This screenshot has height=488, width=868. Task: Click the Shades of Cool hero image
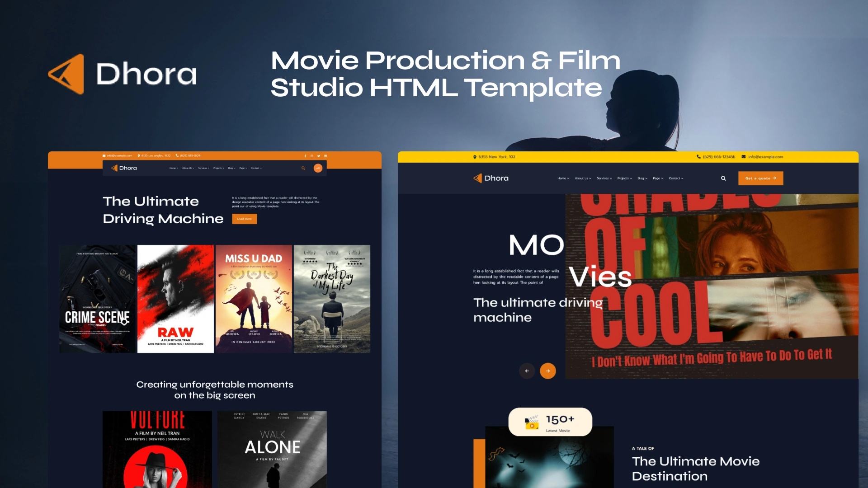pyautogui.click(x=712, y=286)
